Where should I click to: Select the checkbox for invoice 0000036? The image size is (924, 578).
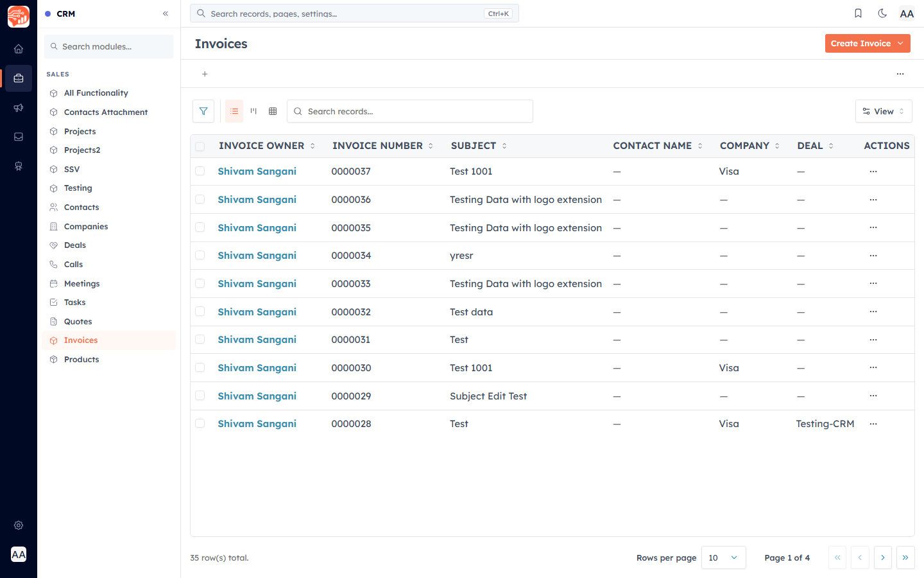point(200,200)
